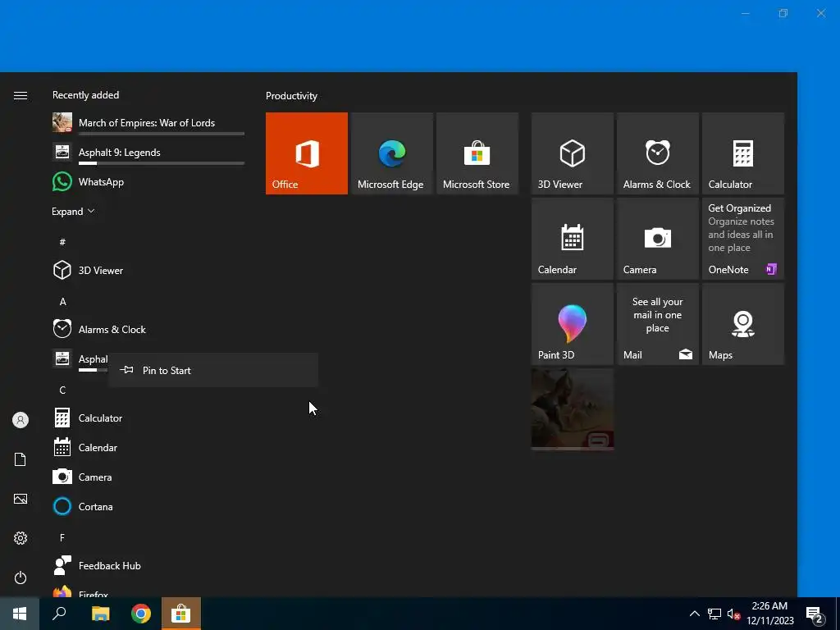Open the Pictures sidebar icon
Image resolution: width=840 pixels, height=630 pixels.
pos(21,499)
